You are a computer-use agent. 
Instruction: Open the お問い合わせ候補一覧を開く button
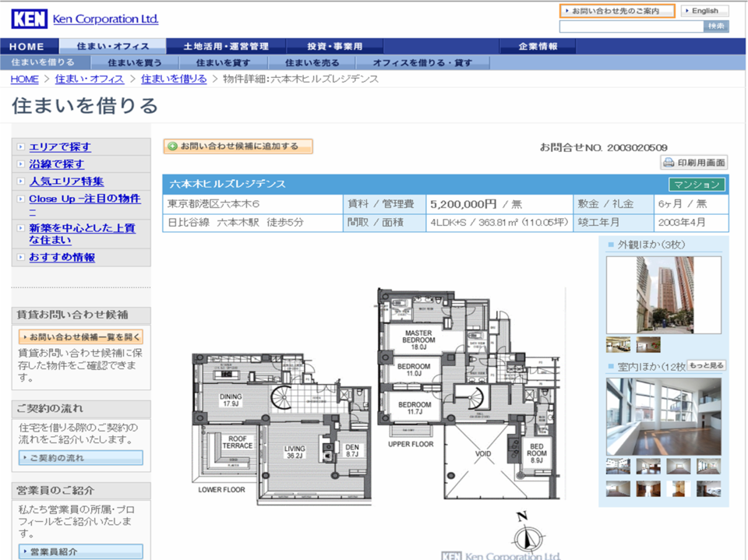click(x=80, y=336)
